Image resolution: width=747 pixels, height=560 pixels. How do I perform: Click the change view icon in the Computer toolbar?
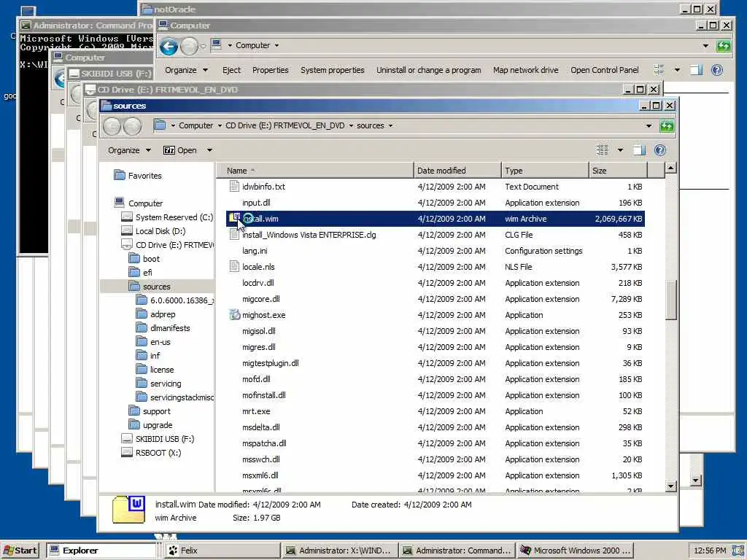(659, 70)
